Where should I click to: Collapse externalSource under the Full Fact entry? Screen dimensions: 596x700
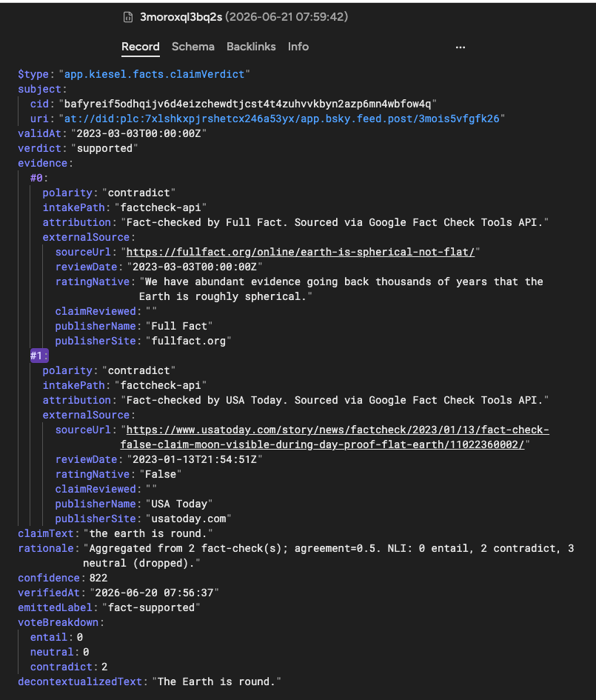[86, 238]
